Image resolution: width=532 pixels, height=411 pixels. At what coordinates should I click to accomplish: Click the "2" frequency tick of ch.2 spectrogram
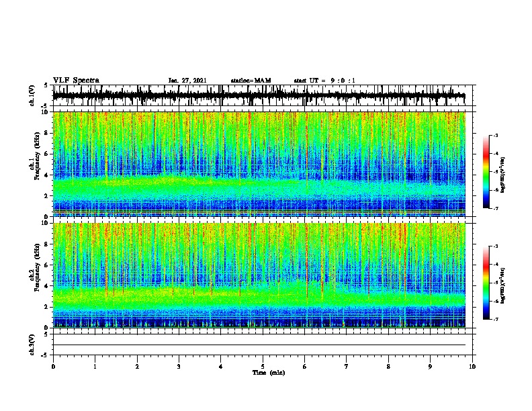pyautogui.click(x=48, y=307)
